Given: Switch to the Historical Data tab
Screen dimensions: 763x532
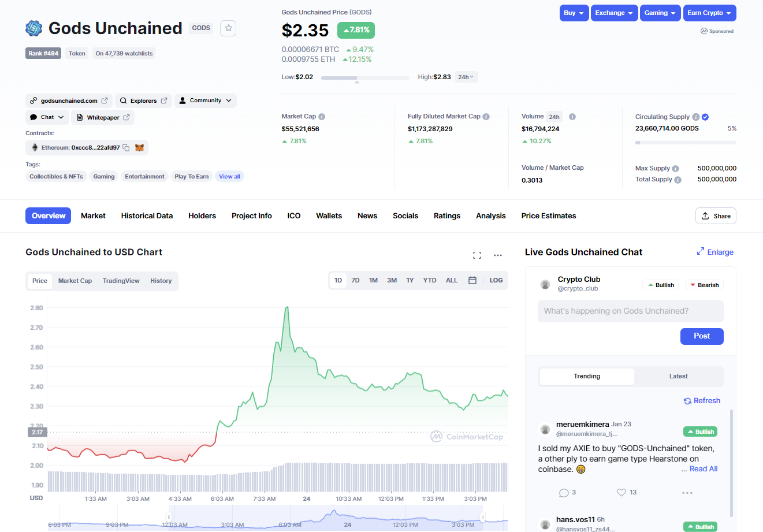Looking at the screenshot, I should coord(147,216).
